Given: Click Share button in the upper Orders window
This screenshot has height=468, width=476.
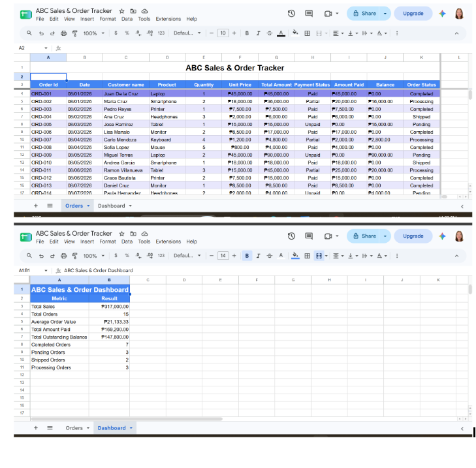Looking at the screenshot, I should pos(364,13).
